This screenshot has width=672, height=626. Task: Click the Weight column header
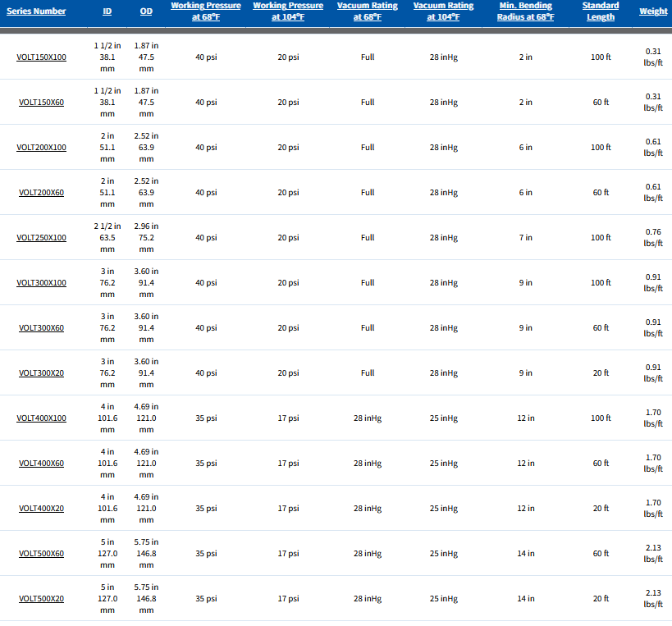coord(653,11)
